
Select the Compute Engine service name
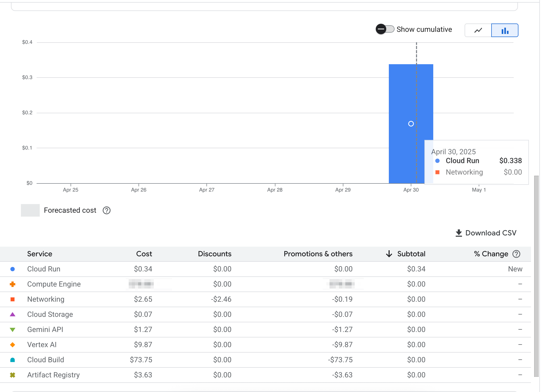tap(54, 284)
